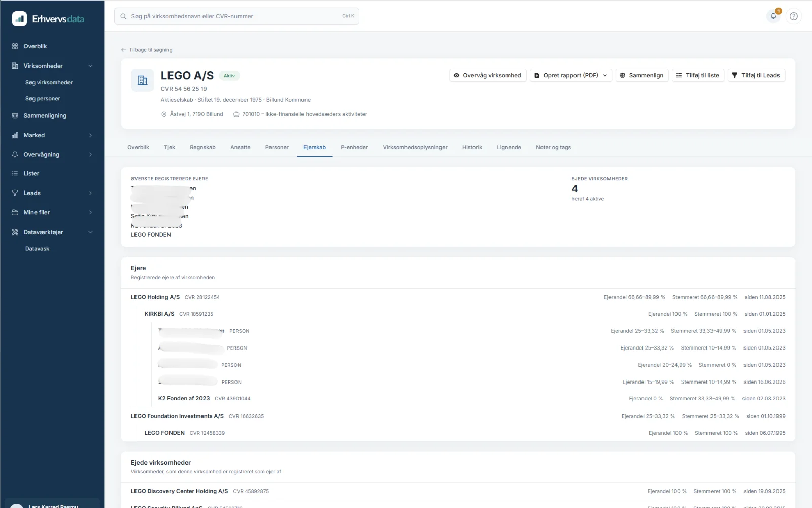
Task: Open the Opret rapport (PDF) dropdown
Action: 571,75
